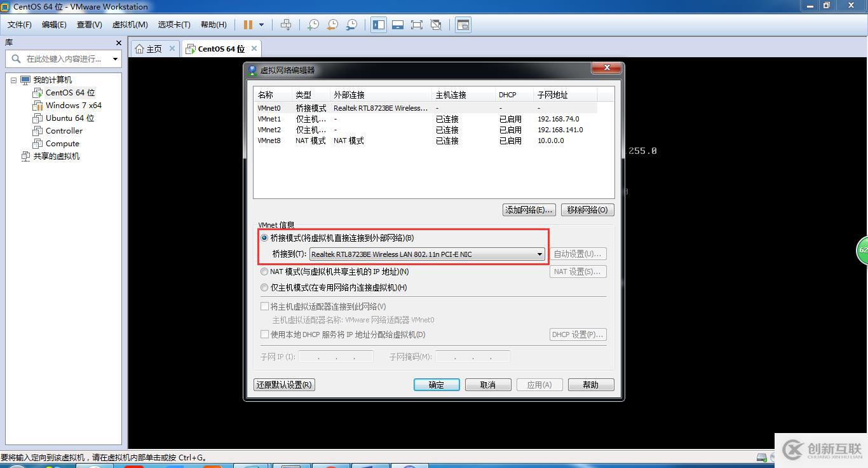Viewport: 868px width, 468px height.
Task: Close the CentOS 64 位 tab
Action: 254,48
